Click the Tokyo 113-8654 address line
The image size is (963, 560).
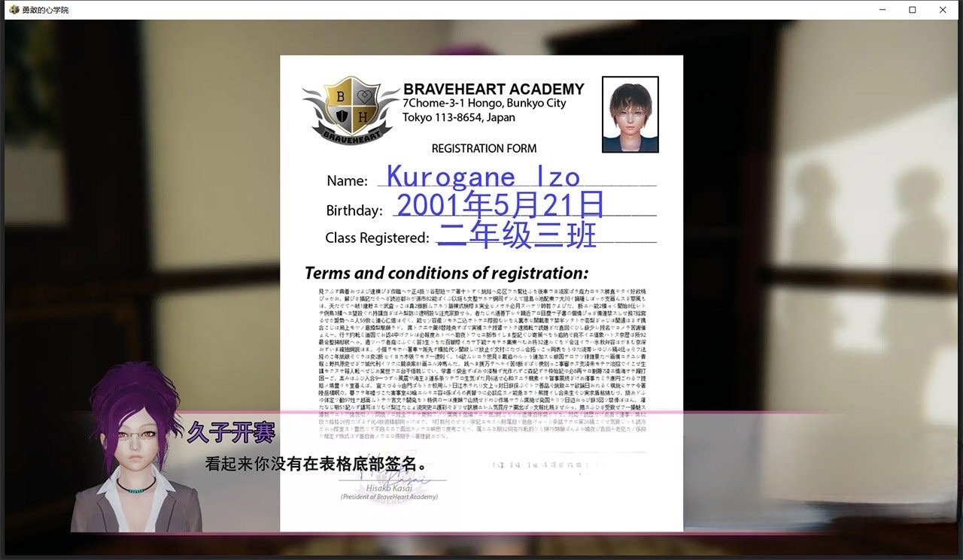459,117
